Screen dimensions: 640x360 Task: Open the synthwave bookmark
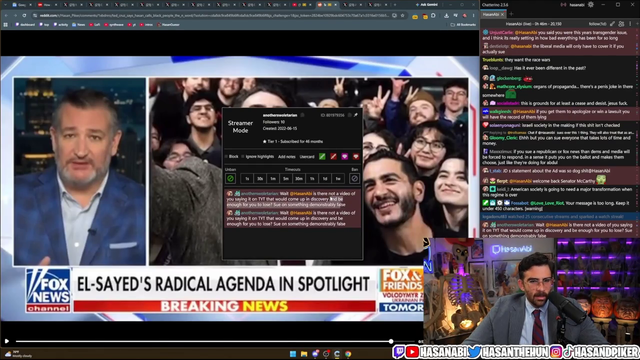pyautogui.click(x=114, y=24)
